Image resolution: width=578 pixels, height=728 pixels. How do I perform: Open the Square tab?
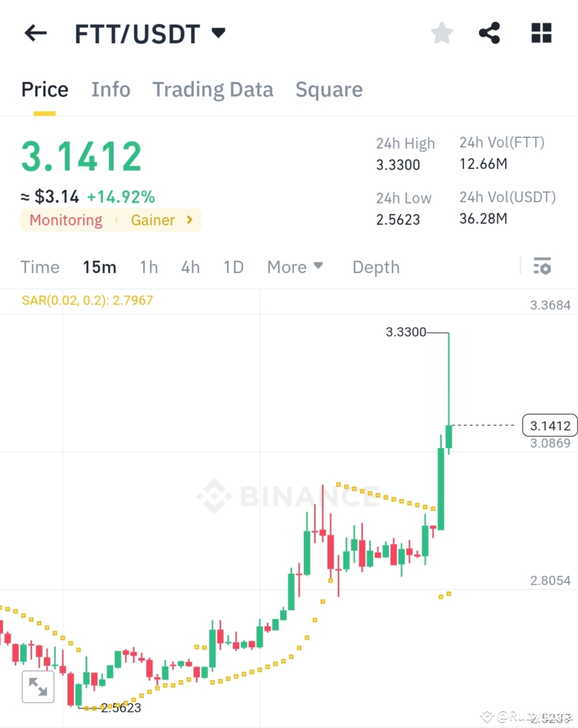[x=329, y=89]
